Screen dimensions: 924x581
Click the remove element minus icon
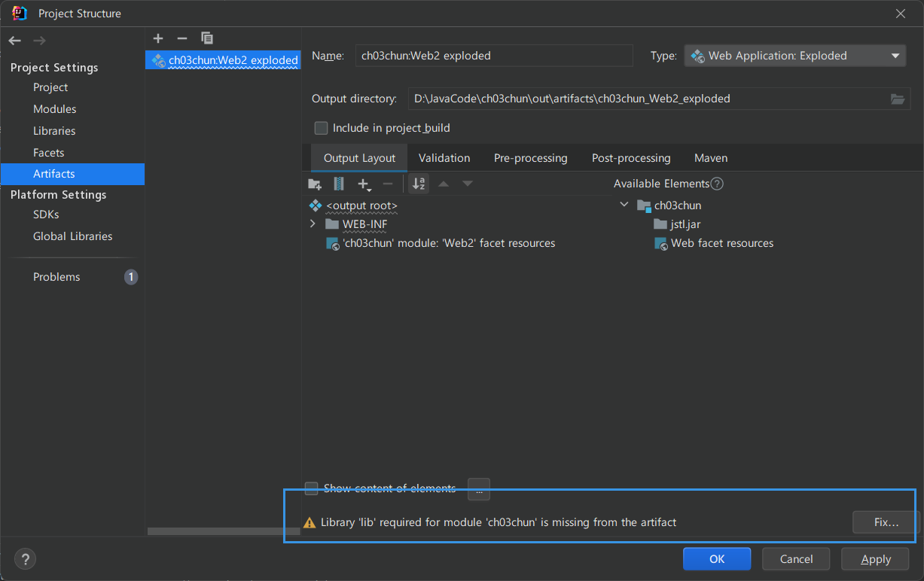[x=388, y=184]
